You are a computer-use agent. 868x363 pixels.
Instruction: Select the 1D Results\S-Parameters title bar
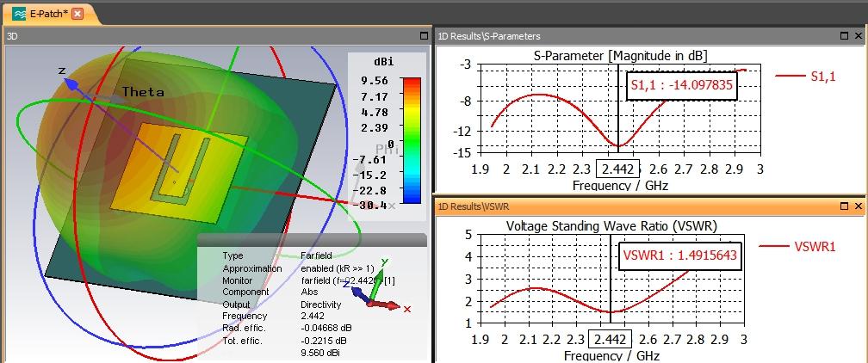click(648, 36)
